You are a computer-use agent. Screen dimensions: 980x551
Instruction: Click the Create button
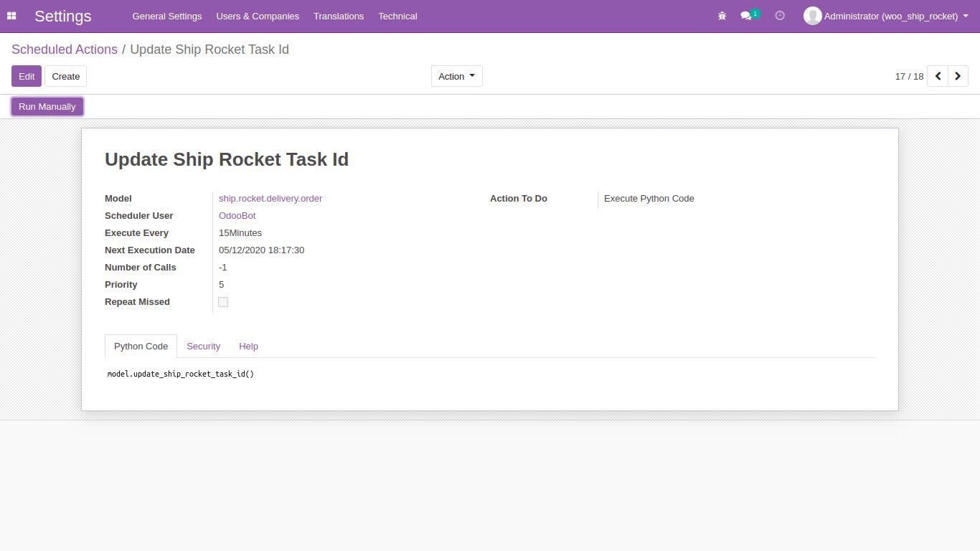(x=66, y=76)
